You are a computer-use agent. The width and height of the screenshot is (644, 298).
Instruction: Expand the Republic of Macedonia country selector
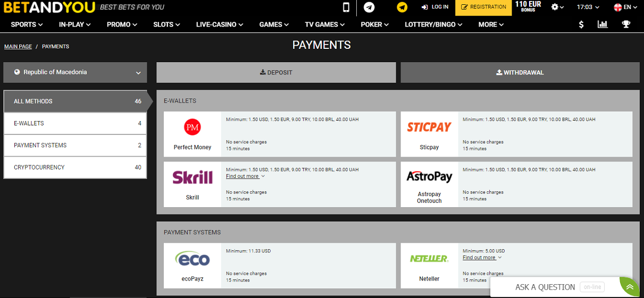click(x=75, y=72)
